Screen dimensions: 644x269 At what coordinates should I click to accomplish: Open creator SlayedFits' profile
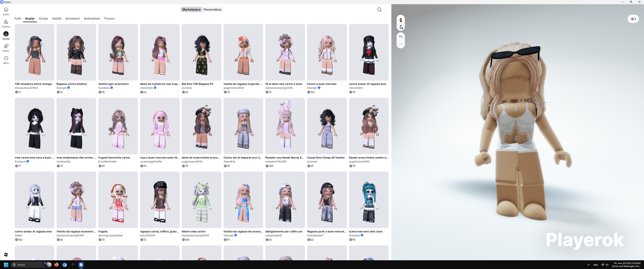[x=230, y=162]
